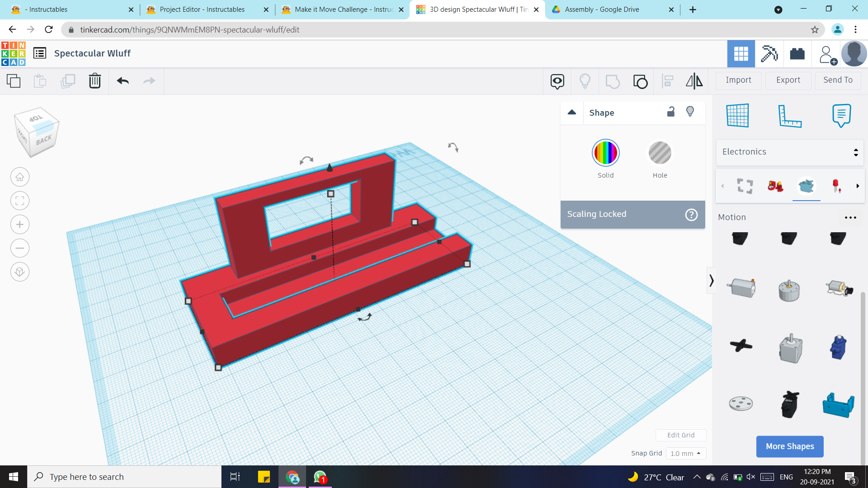
Task: Select the Notes tool
Action: [841, 116]
